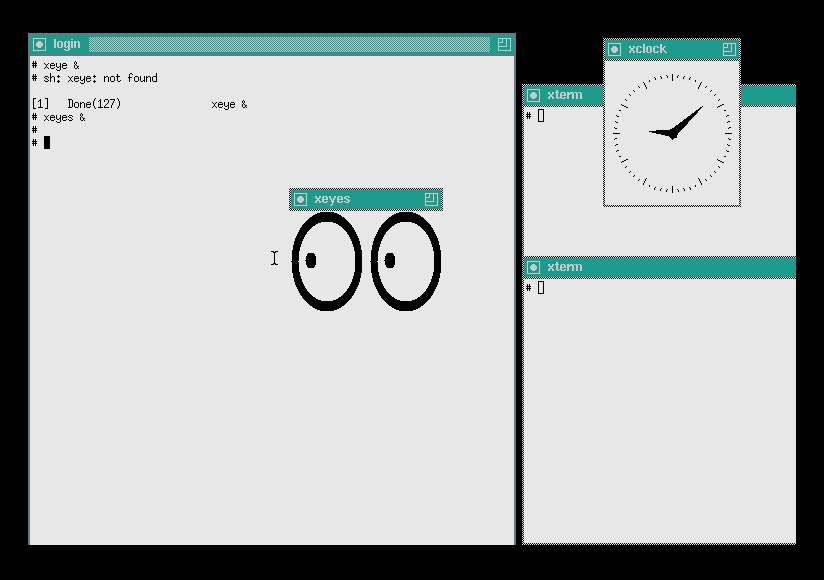This screenshot has width=824, height=580.
Task: Select the xeyes title bar label
Action: [x=332, y=199]
